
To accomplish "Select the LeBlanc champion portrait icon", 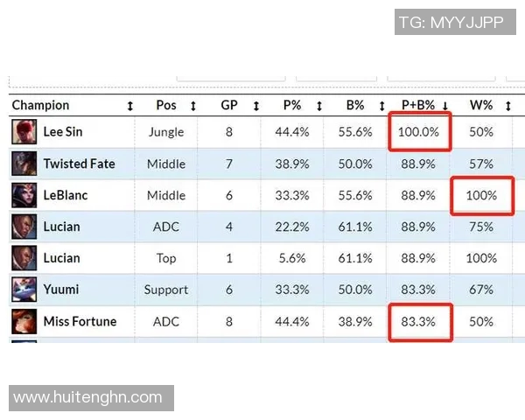I will 24,195.
